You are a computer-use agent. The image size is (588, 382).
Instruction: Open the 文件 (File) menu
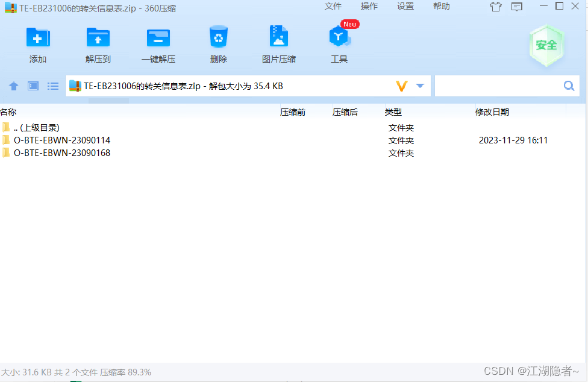[333, 7]
